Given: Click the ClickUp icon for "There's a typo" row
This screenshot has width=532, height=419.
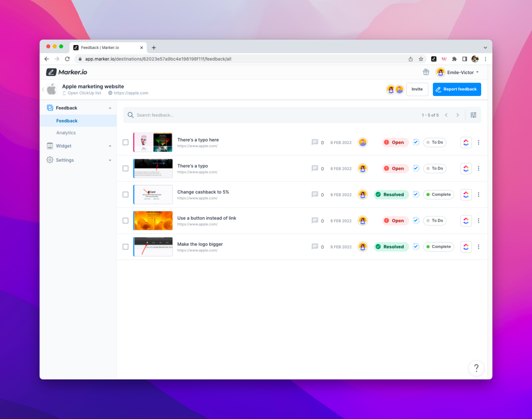Looking at the screenshot, I should pyautogui.click(x=466, y=168).
